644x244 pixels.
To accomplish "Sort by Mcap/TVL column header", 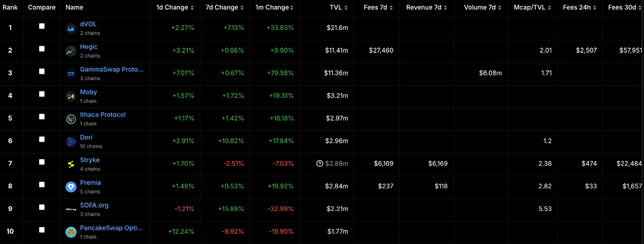I will (x=533, y=8).
